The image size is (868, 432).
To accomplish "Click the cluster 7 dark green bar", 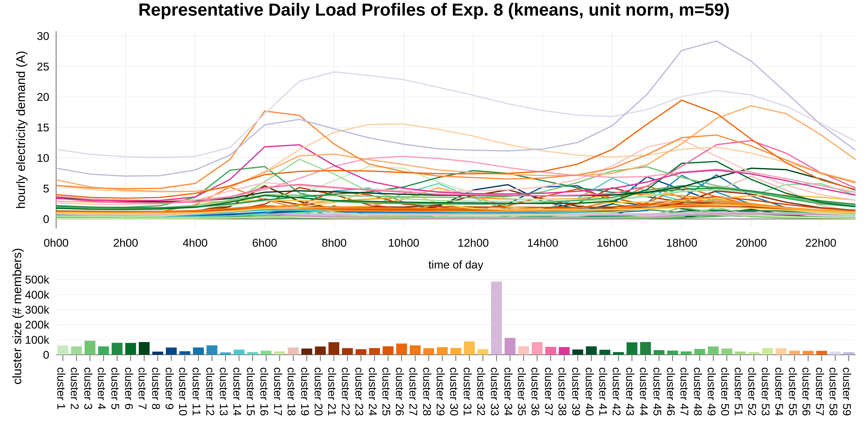I will [144, 348].
